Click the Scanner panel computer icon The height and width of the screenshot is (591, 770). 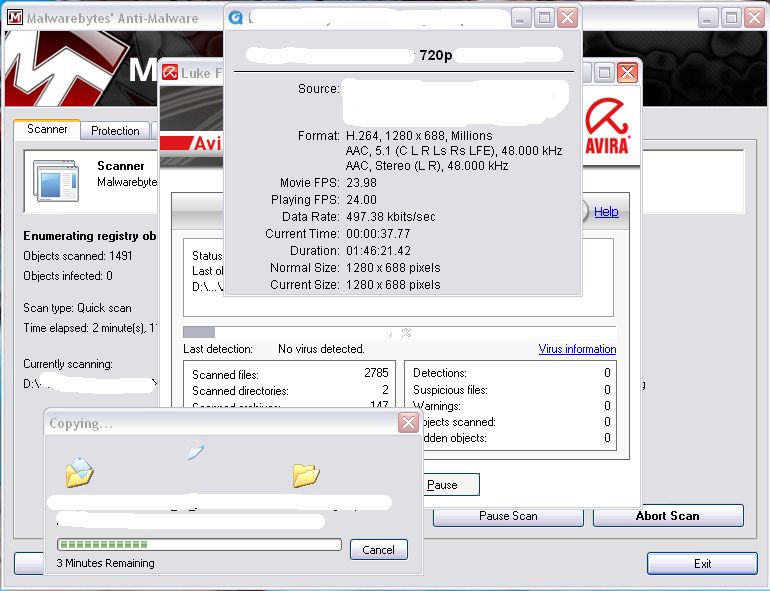coord(55,180)
